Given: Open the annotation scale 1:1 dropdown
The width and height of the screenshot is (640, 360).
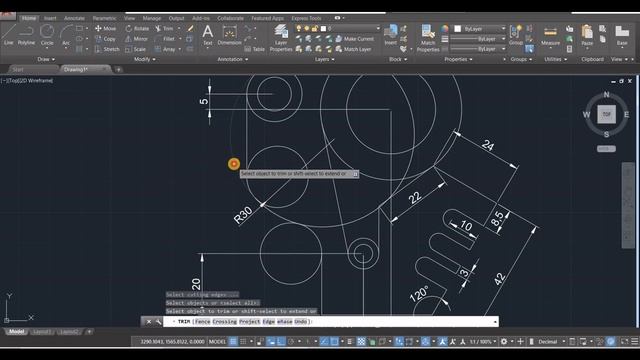Looking at the screenshot, I should (x=483, y=341).
